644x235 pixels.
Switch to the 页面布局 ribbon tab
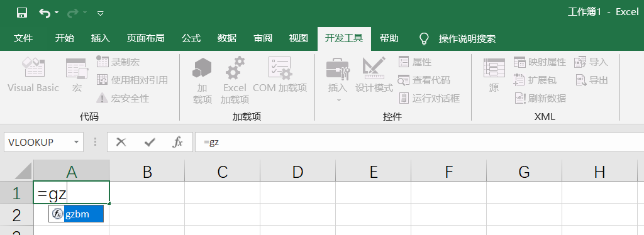pyautogui.click(x=146, y=38)
